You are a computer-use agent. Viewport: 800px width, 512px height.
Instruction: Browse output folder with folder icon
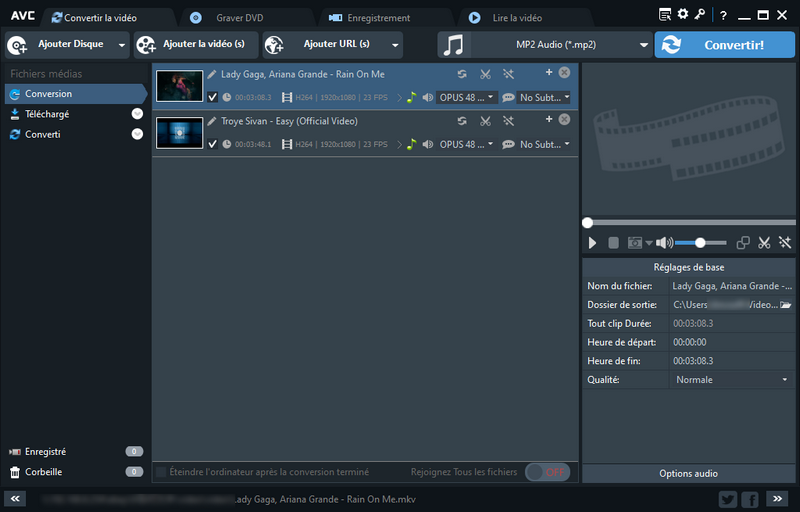click(x=785, y=305)
